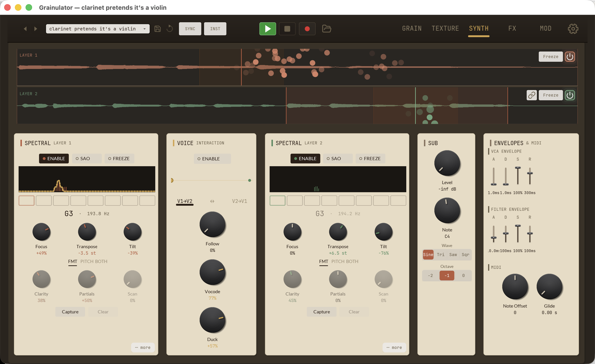Open the Spectral Layer 2 more menu
Screen dimensions: 595x364
click(x=394, y=347)
